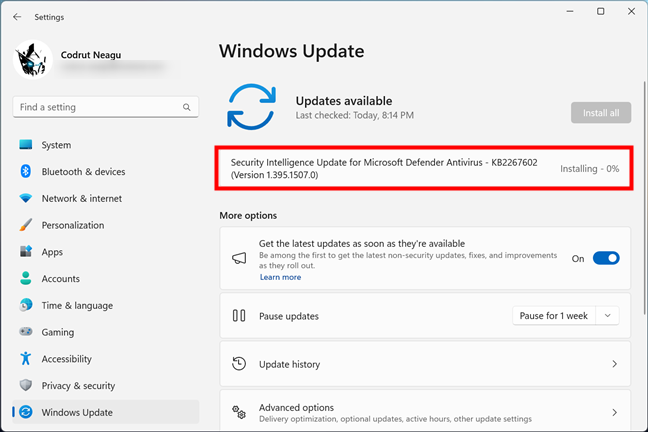Click the Personalization paintbrush icon
The height and width of the screenshot is (432, 648).
[27, 225]
